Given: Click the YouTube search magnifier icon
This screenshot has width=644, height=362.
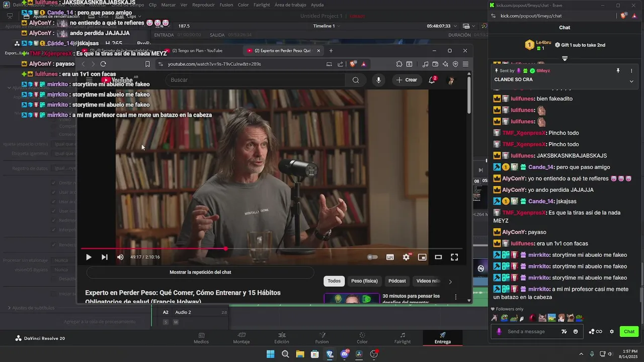Looking at the screenshot, I should 356,80.
